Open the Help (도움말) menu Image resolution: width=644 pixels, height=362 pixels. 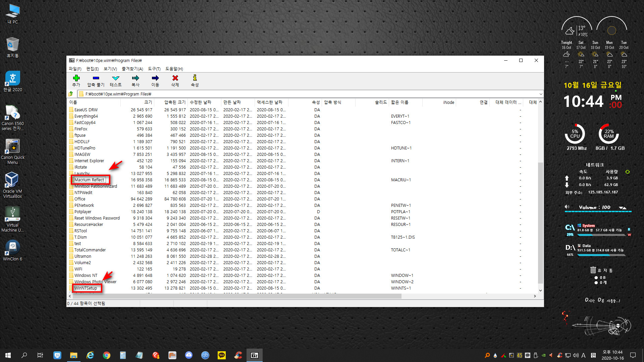click(174, 69)
